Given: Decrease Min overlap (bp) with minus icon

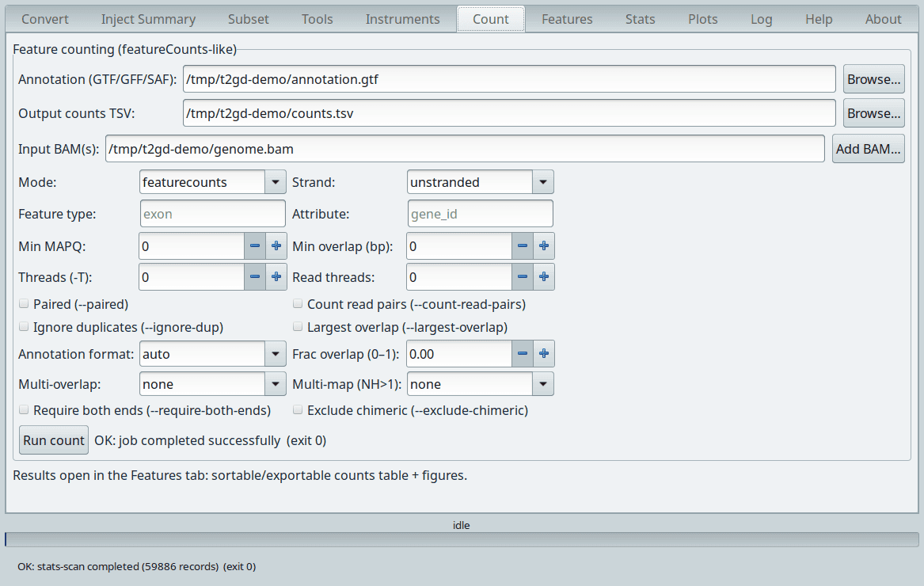Looking at the screenshot, I should click(x=522, y=245).
